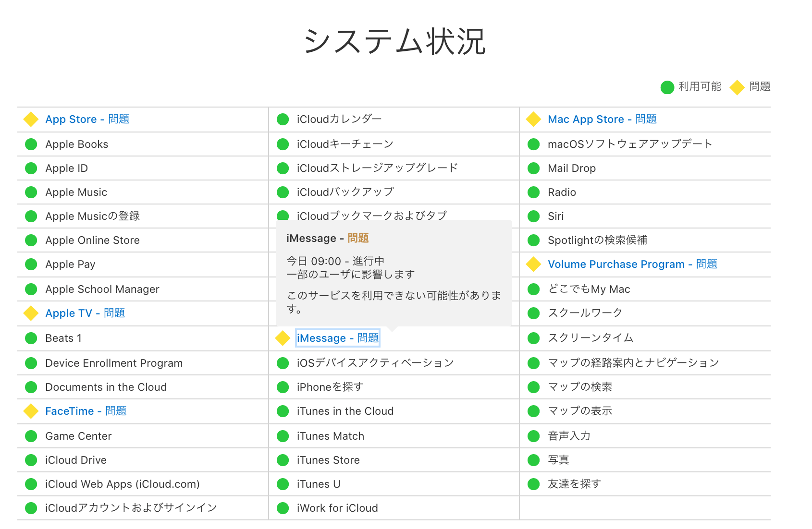This screenshot has height=529, width=812.
Task: Select the Device Enrollment Program text
Action: tap(114, 363)
